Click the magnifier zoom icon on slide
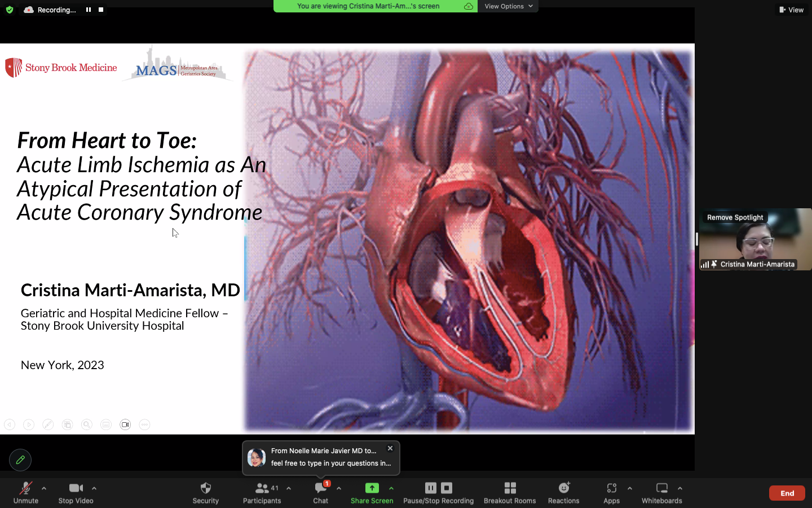 tap(87, 424)
